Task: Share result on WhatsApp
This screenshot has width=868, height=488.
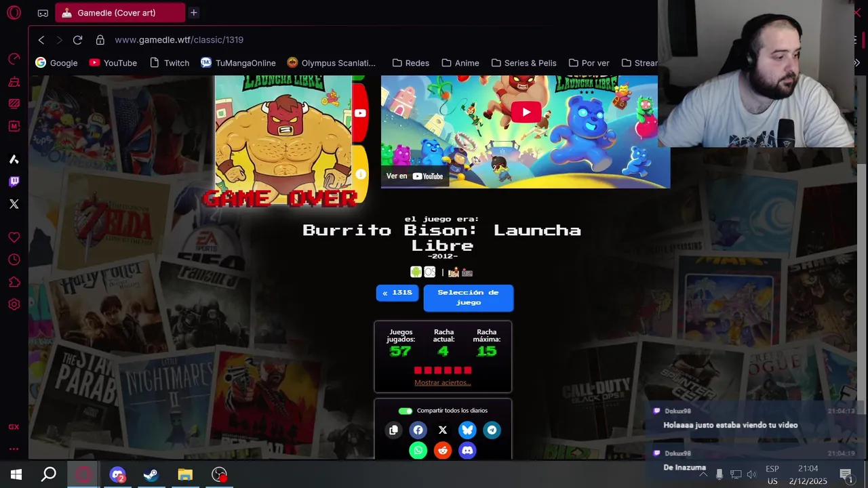Action: [418, 450]
